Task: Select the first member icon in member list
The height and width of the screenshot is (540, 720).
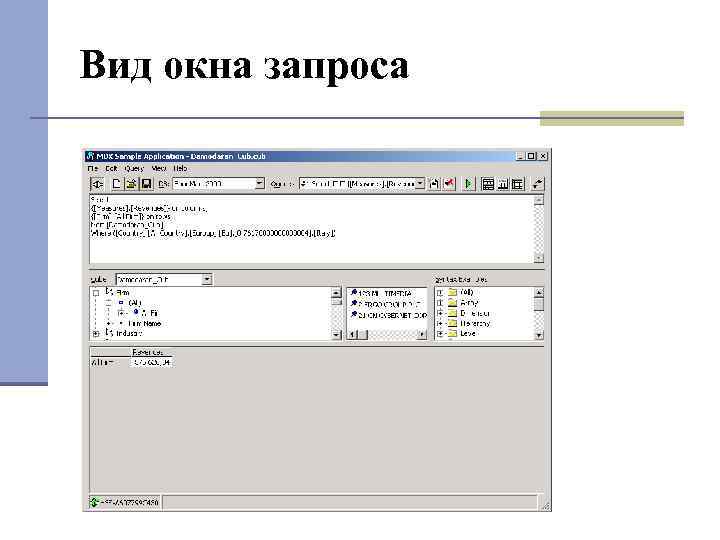Action: (x=354, y=292)
